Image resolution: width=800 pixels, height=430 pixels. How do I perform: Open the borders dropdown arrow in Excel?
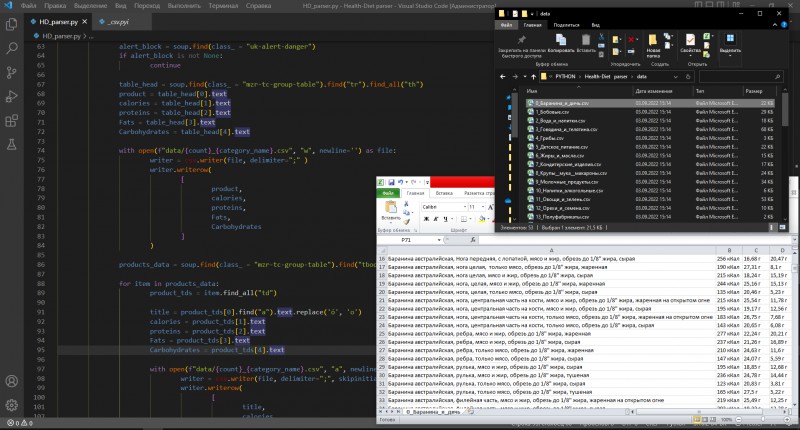(470, 219)
